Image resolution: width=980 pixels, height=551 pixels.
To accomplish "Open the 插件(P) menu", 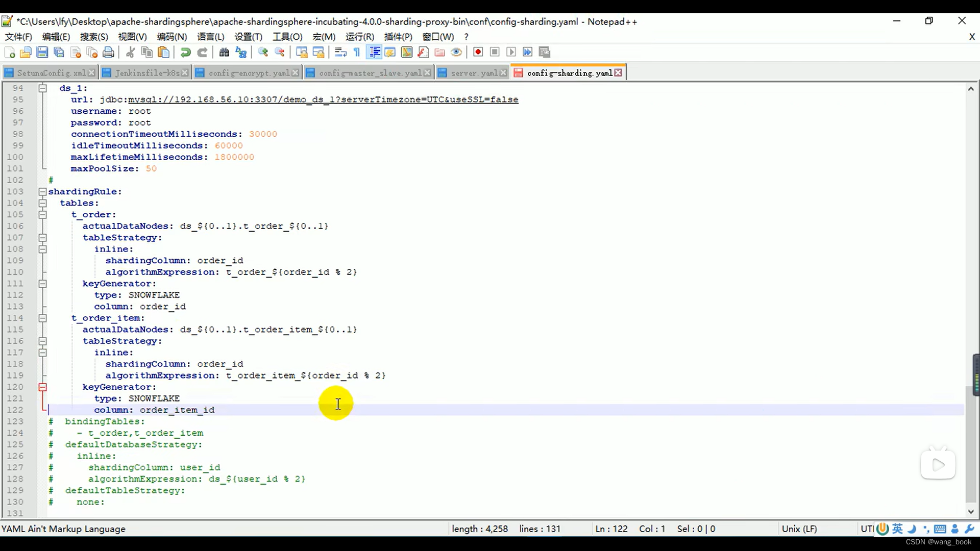I will 398,37.
